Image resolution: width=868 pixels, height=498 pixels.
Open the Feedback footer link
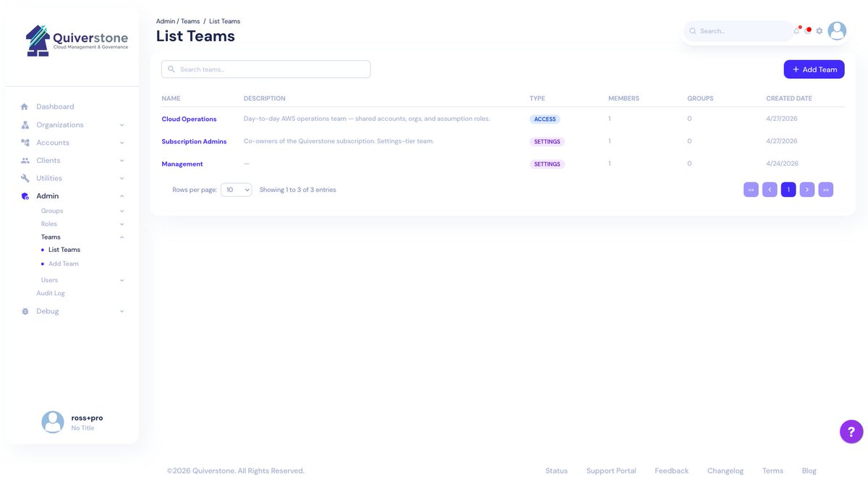click(x=671, y=470)
